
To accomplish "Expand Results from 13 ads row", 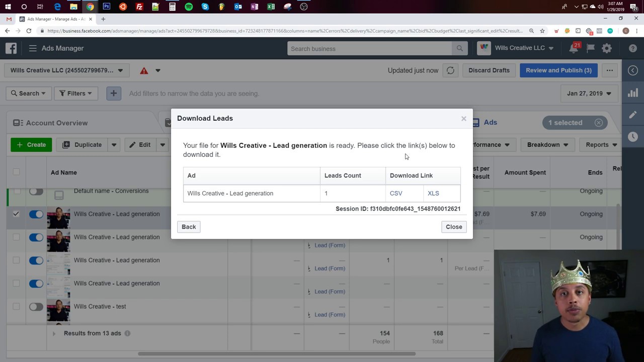I will tap(54, 333).
